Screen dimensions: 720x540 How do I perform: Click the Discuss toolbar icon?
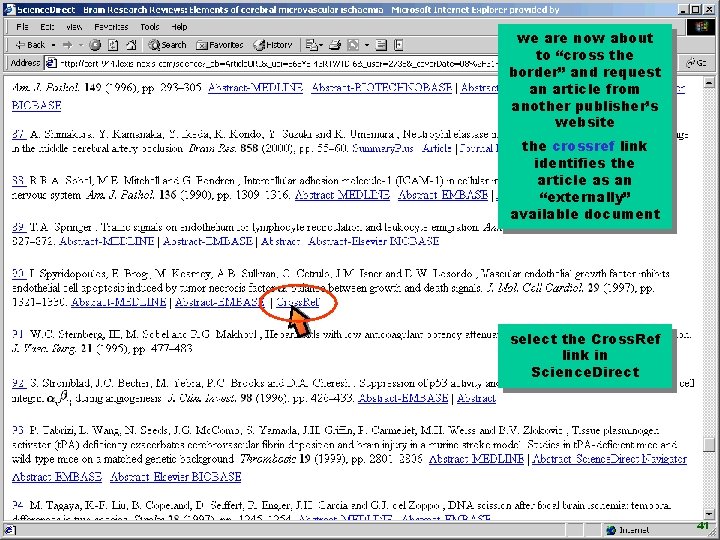click(x=381, y=45)
